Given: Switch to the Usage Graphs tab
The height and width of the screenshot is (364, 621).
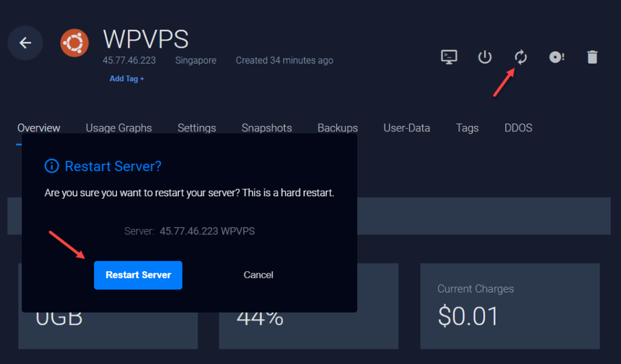Looking at the screenshot, I should (119, 128).
